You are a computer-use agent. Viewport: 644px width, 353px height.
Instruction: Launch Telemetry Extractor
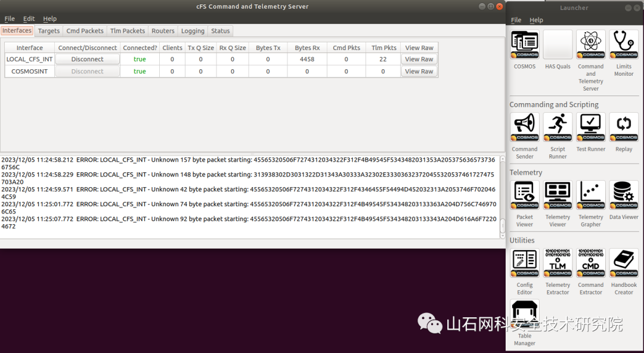pos(558,262)
